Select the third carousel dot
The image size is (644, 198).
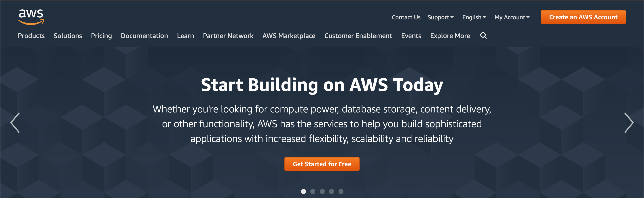(322, 192)
